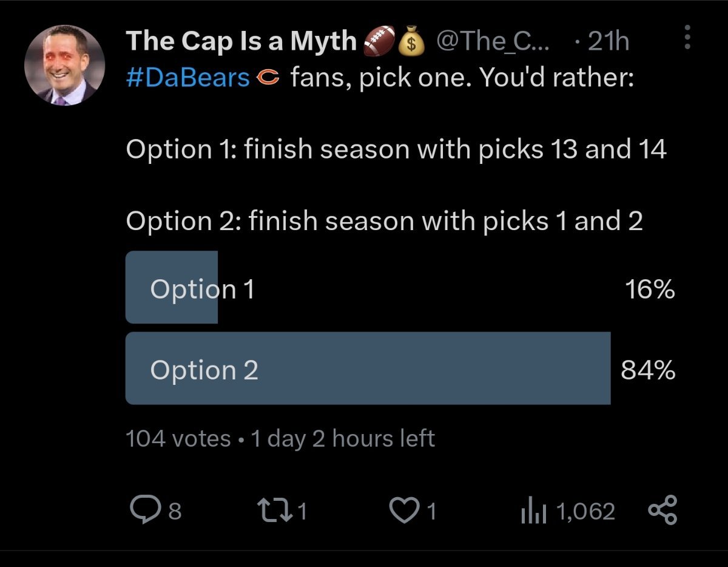
Task: Click the 104 votes label
Action: (x=178, y=438)
